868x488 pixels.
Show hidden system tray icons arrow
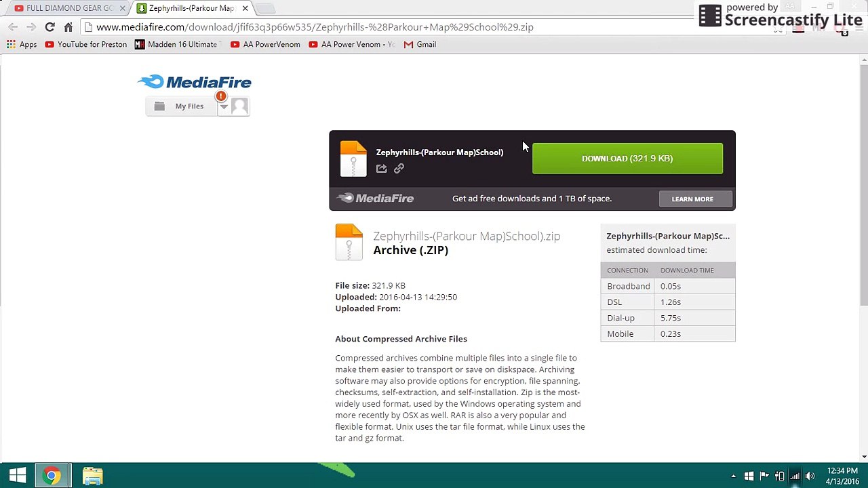click(733, 476)
